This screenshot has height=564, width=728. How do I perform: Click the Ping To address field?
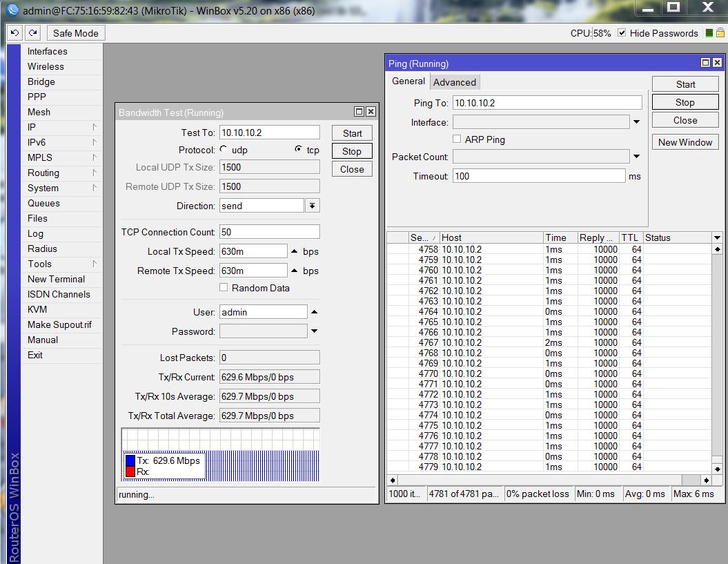(x=547, y=103)
